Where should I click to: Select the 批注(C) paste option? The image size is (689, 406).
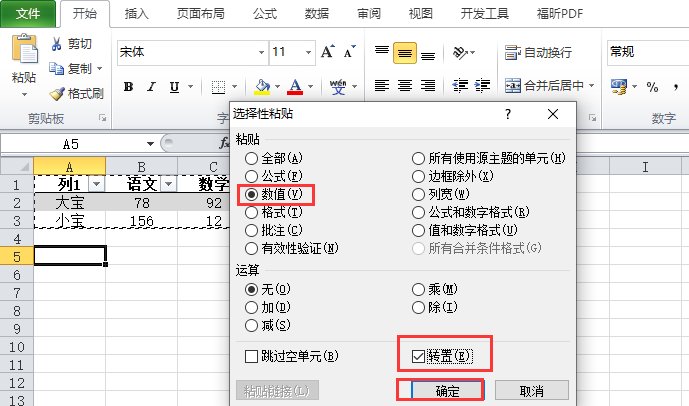(x=274, y=230)
